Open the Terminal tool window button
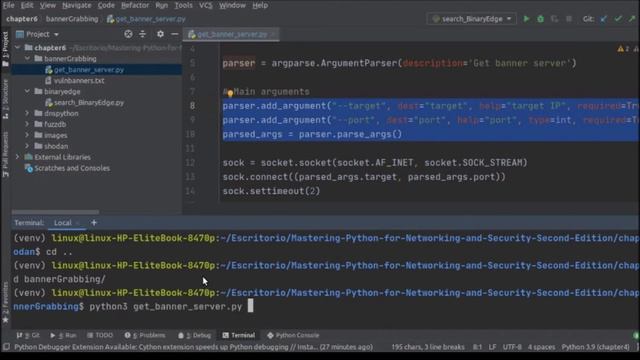Screen dimensions: 640x360 click(x=239, y=335)
